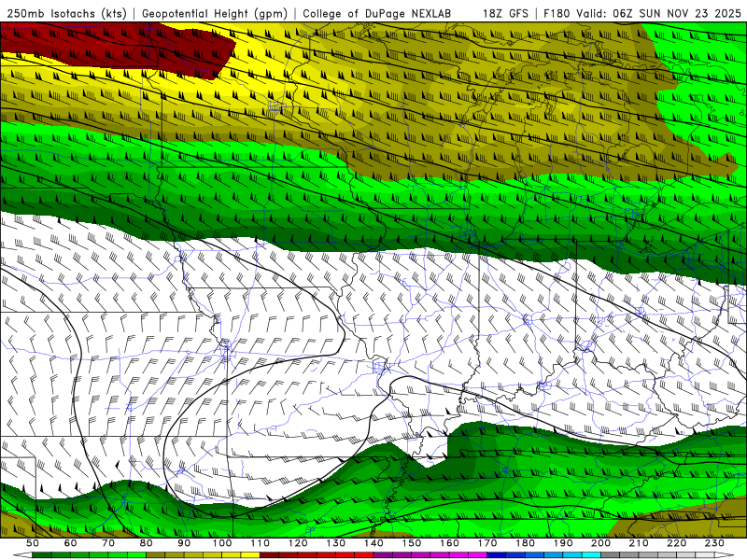This screenshot has height=560, width=747.
Task: Click the 80 label on the colorbar scale
Action: [147, 543]
